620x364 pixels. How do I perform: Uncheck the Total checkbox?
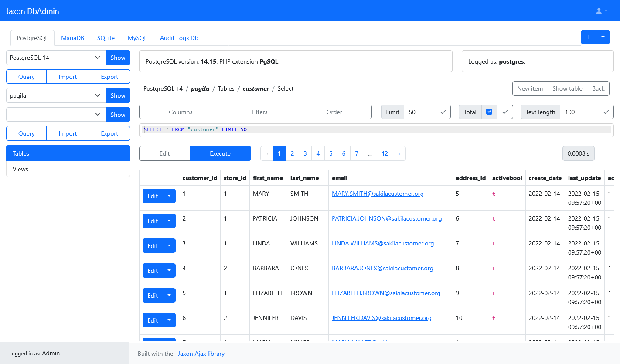tap(489, 112)
